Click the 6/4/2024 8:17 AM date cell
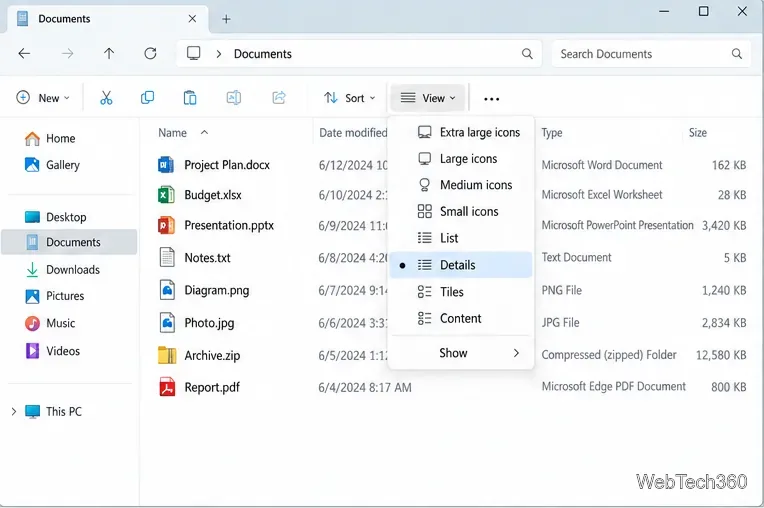This screenshot has height=508, width=764. pos(364,387)
